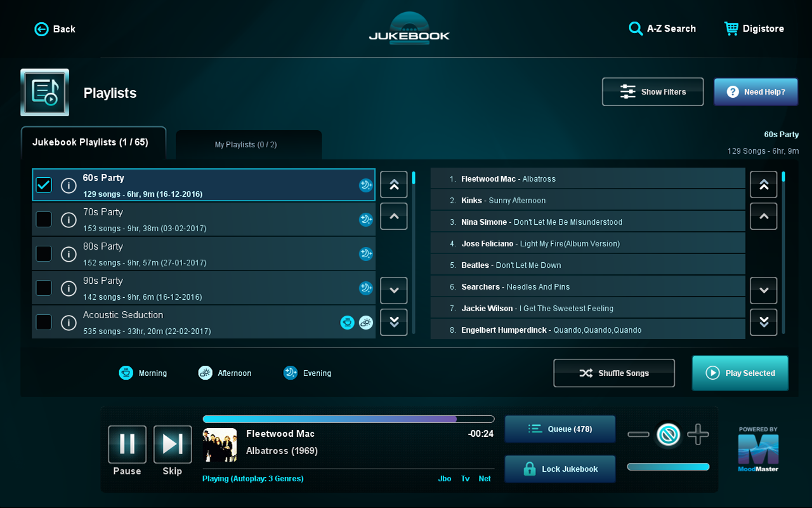Viewport: 812px width, 508px height.
Task: Select the Jbo source
Action: coord(445,479)
